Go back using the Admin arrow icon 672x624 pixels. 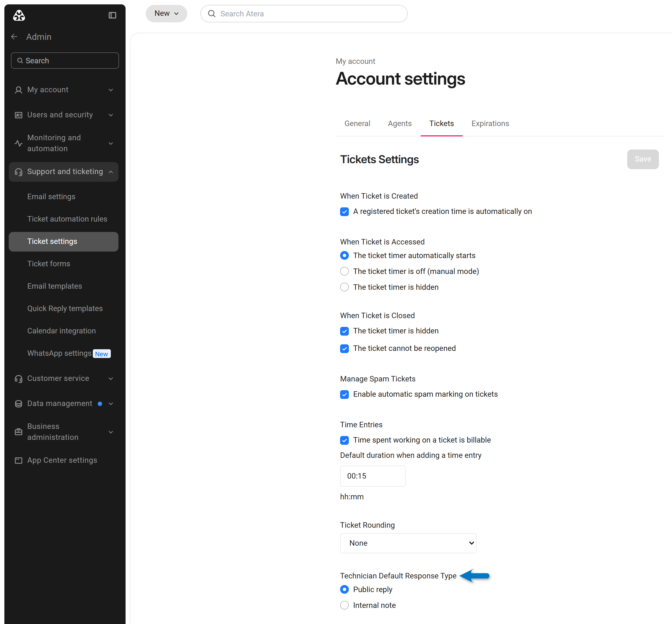click(14, 37)
